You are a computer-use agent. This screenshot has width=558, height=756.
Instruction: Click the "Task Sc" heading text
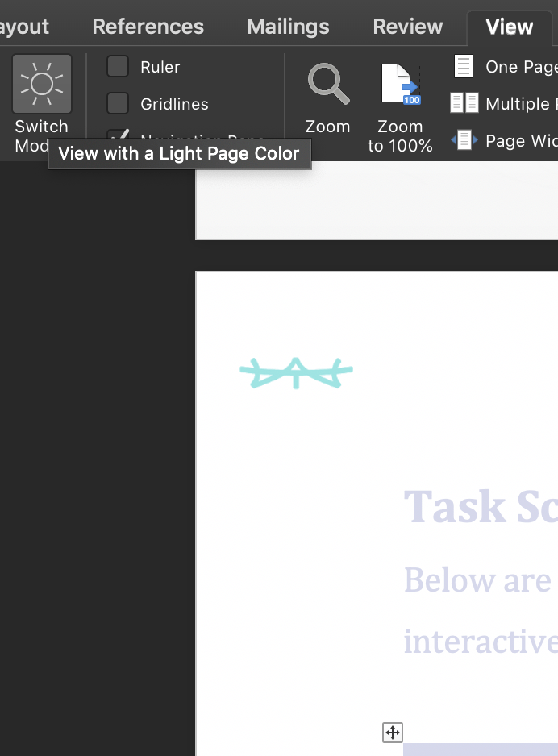coord(481,506)
